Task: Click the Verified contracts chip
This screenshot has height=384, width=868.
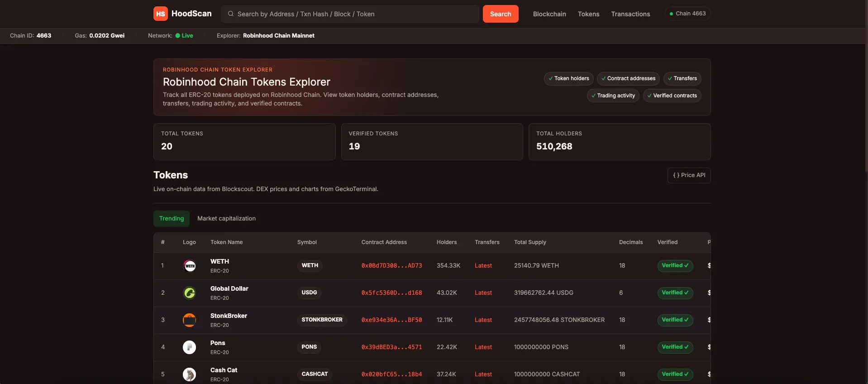Action: click(672, 96)
